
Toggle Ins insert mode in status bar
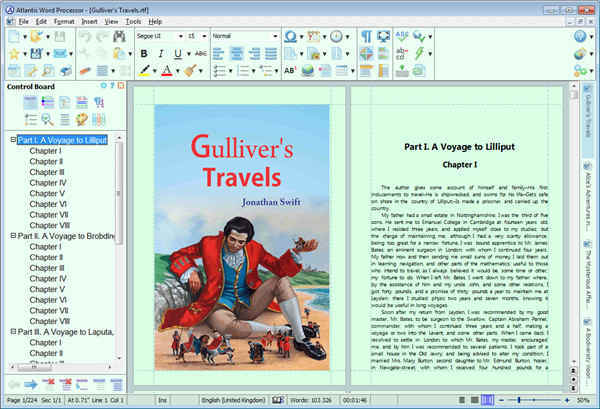pos(163,400)
